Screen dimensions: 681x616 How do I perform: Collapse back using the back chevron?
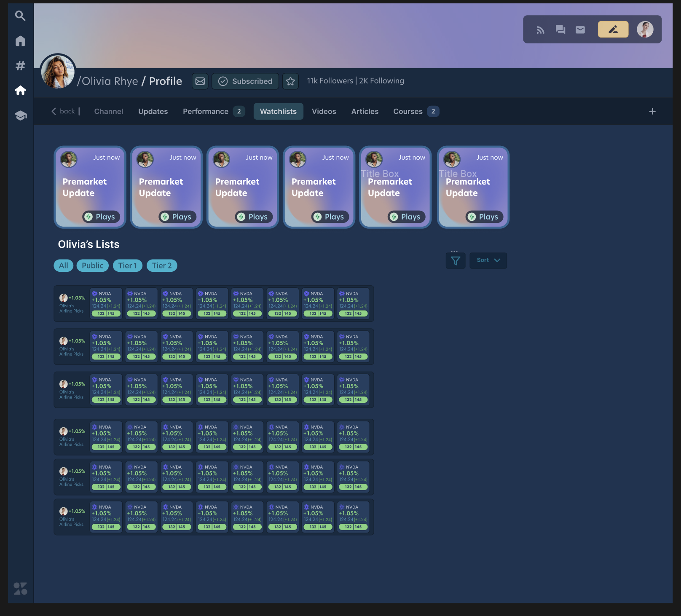54,111
